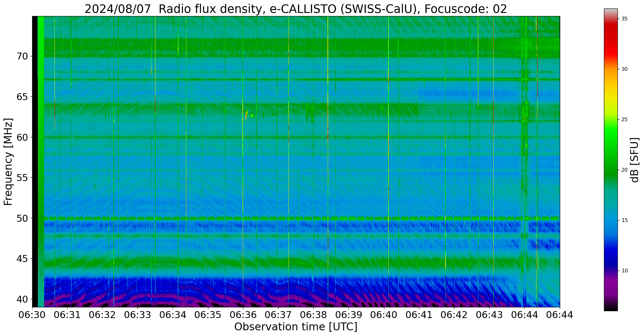Image resolution: width=644 pixels, height=336 pixels.
Task: Click the 06:43 time tick label
Action: coord(489,315)
